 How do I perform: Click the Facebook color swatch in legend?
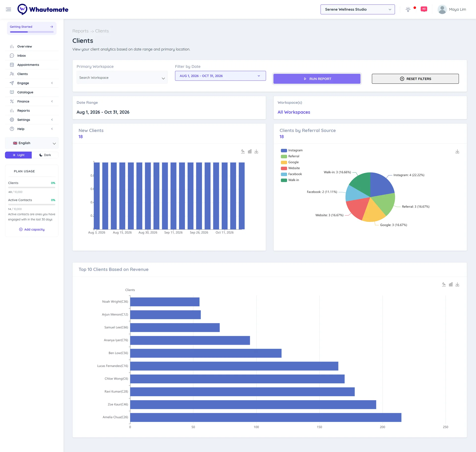(284, 174)
